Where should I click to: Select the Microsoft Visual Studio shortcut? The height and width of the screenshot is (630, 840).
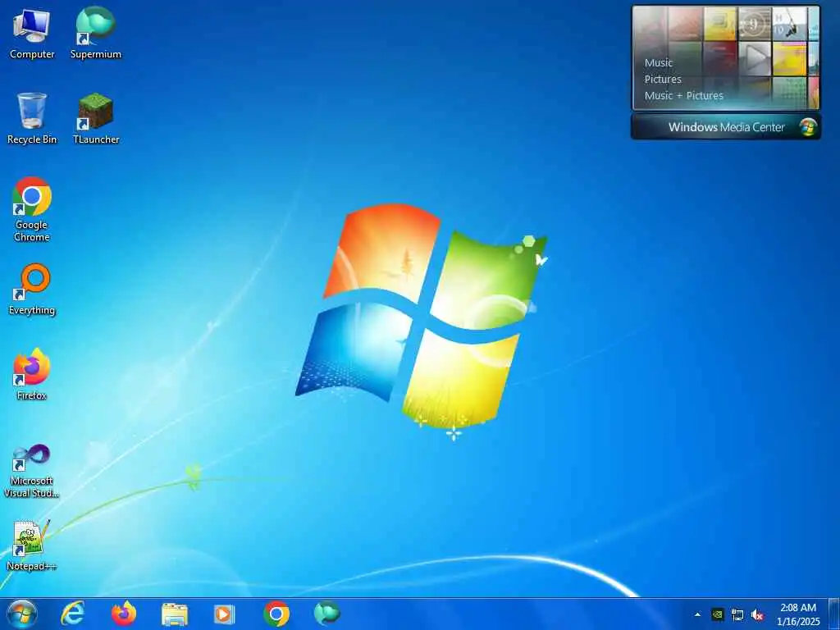click(32, 471)
